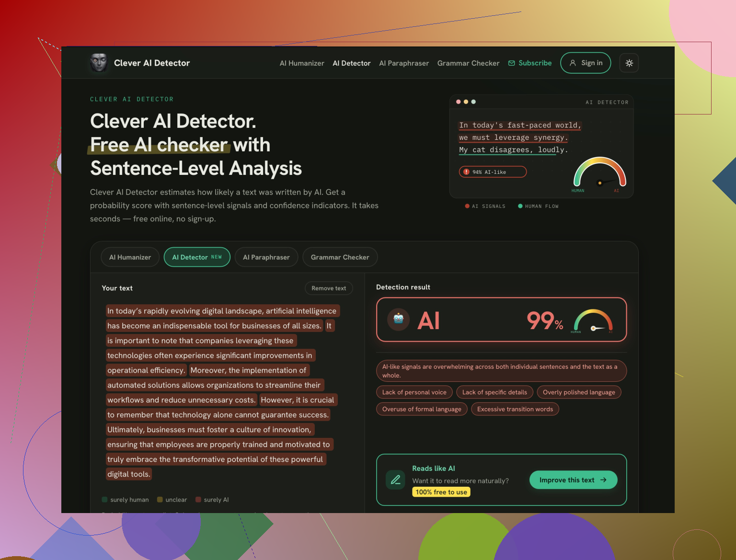736x560 pixels.
Task: Click the Detection result heading
Action: (403, 287)
